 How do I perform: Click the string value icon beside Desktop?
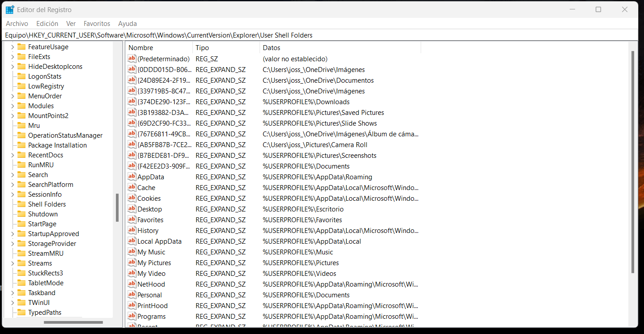tap(132, 209)
